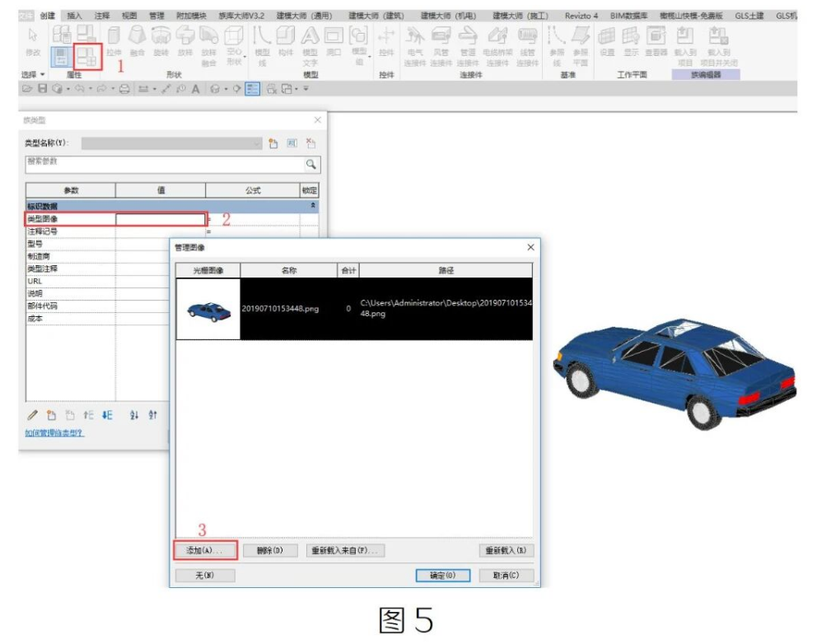The image size is (831, 644).
Task: Click the new type icon beside 类型名称
Action: pos(273,143)
